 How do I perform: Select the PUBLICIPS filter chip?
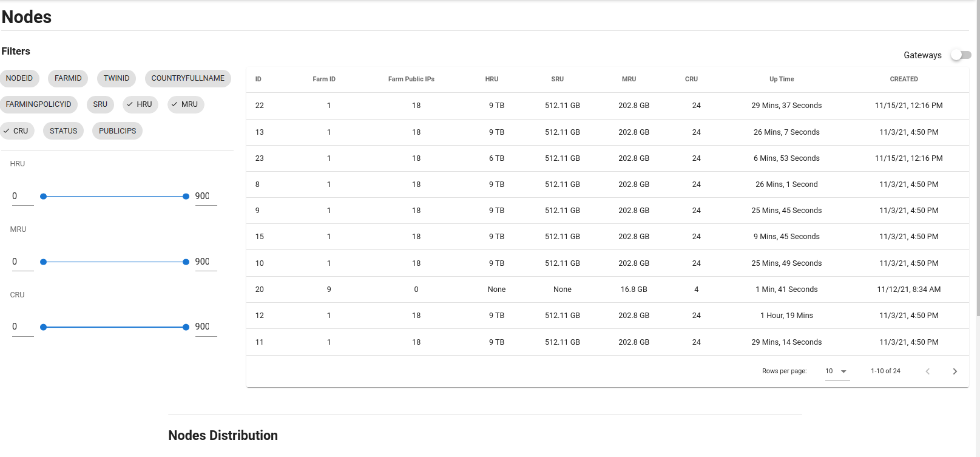[x=117, y=131]
